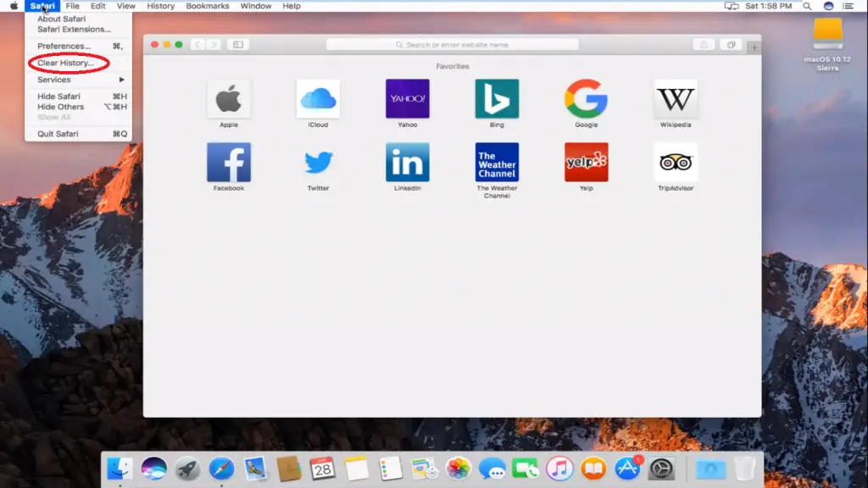Open the History menu
Viewport: 868px width, 488px height.
160,6
